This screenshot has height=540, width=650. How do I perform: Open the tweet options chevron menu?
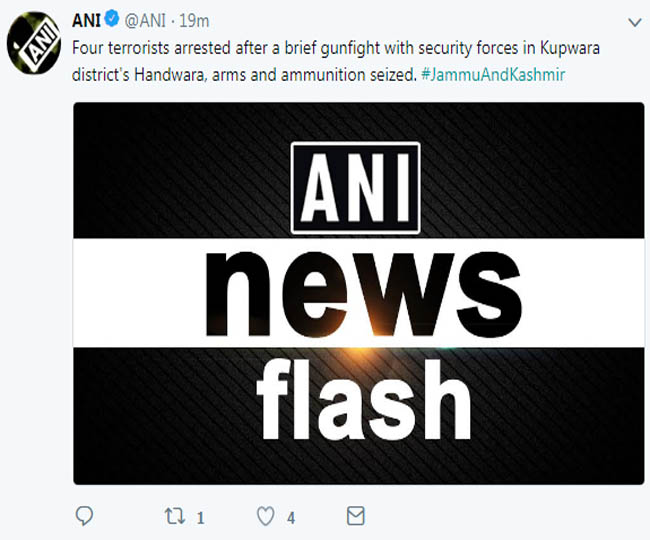[635, 22]
